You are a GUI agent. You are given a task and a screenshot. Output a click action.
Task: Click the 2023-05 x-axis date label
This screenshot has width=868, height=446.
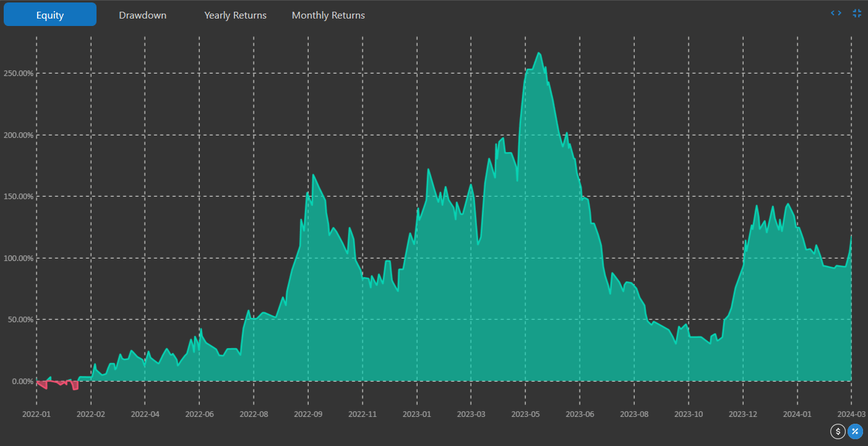525,414
